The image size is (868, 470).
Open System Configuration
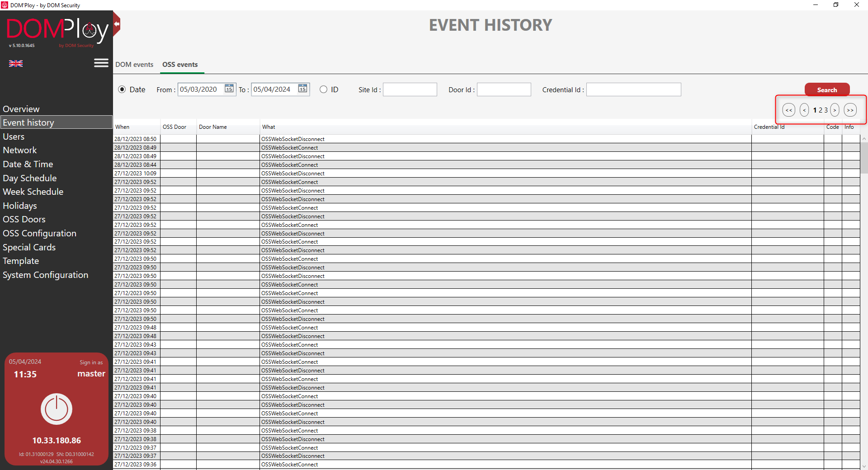tap(46, 275)
